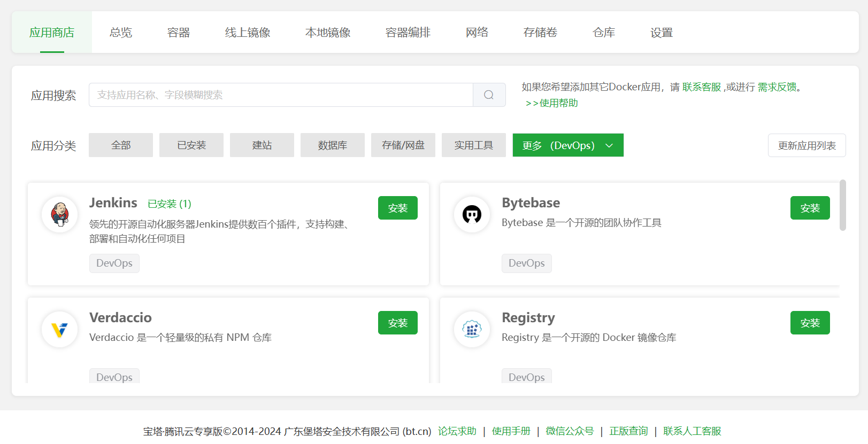Viewport: 868px width, 444px height.
Task: Open the 微信公众号 footer link
Action: (570, 431)
